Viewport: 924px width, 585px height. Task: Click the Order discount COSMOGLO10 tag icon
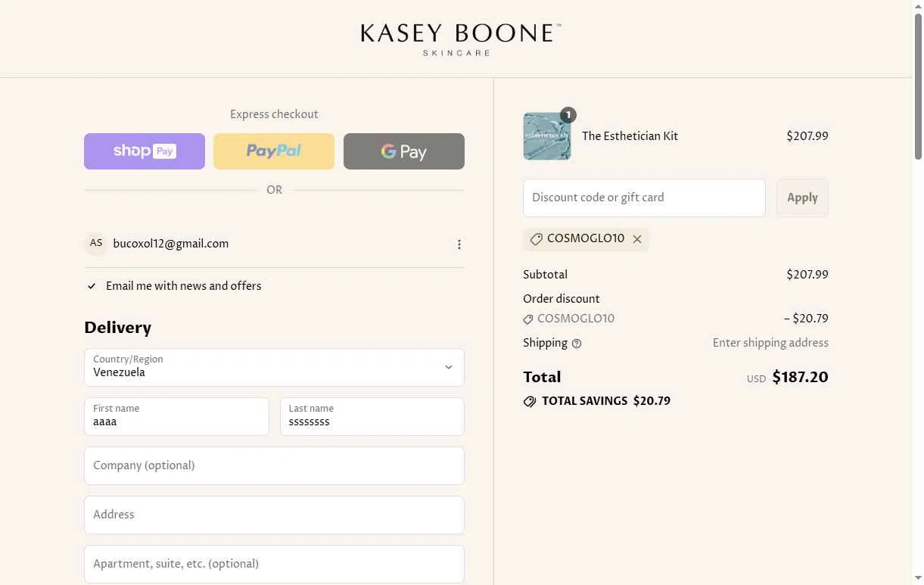528,319
